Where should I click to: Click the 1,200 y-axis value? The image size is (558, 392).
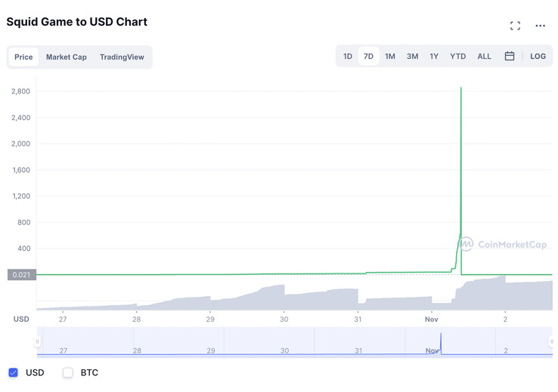[x=21, y=196]
